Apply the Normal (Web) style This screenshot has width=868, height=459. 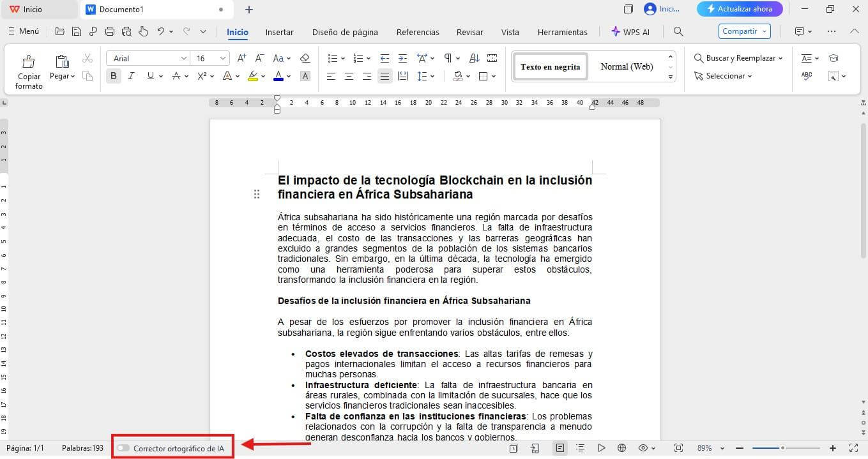tap(627, 66)
